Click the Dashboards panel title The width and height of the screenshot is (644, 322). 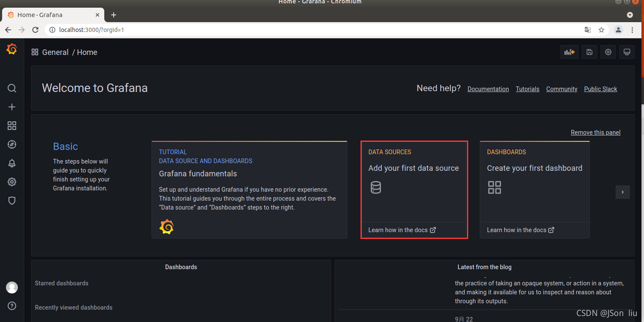pyautogui.click(x=181, y=267)
